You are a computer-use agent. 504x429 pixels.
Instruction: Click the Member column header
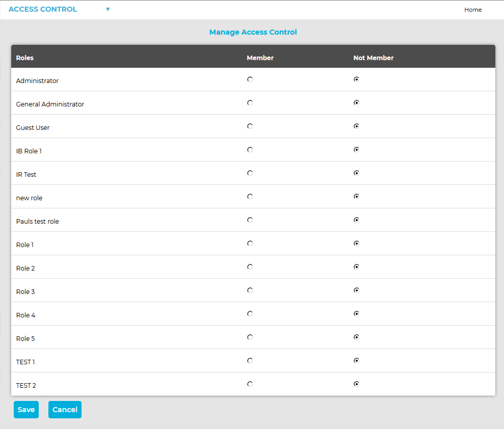click(x=260, y=58)
